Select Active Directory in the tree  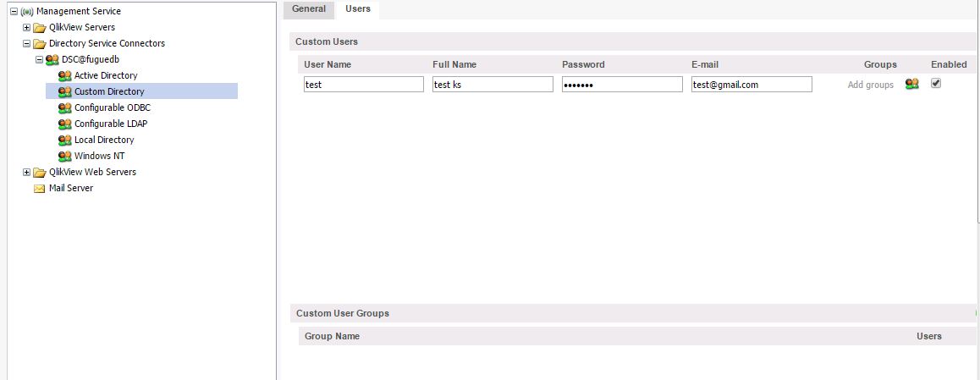point(106,75)
